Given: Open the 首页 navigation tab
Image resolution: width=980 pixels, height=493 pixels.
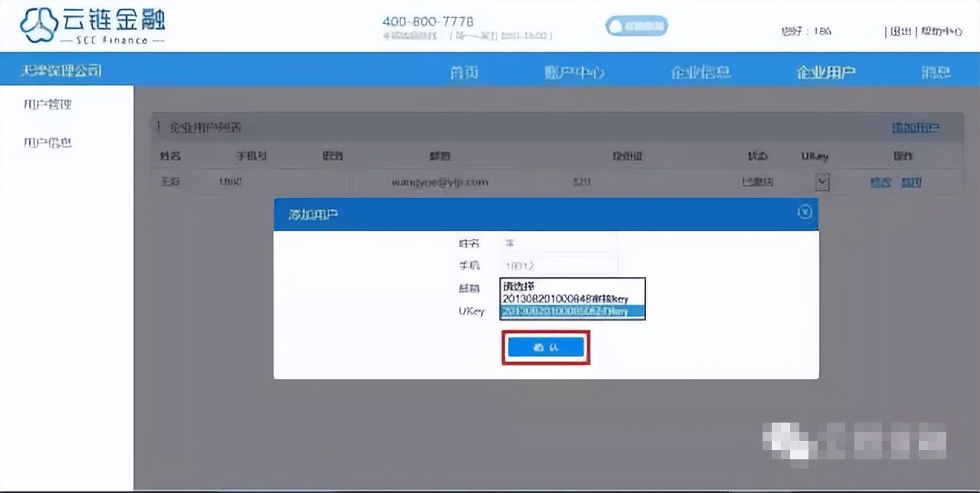Looking at the screenshot, I should (464, 73).
